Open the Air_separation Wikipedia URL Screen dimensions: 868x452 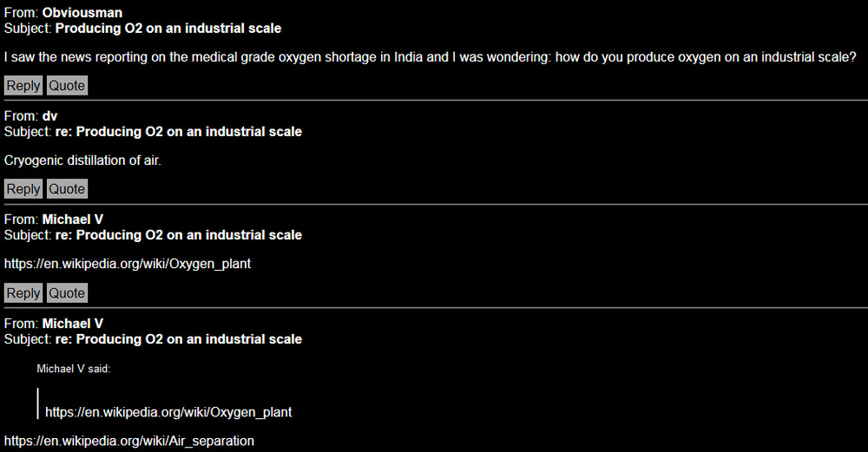129,441
